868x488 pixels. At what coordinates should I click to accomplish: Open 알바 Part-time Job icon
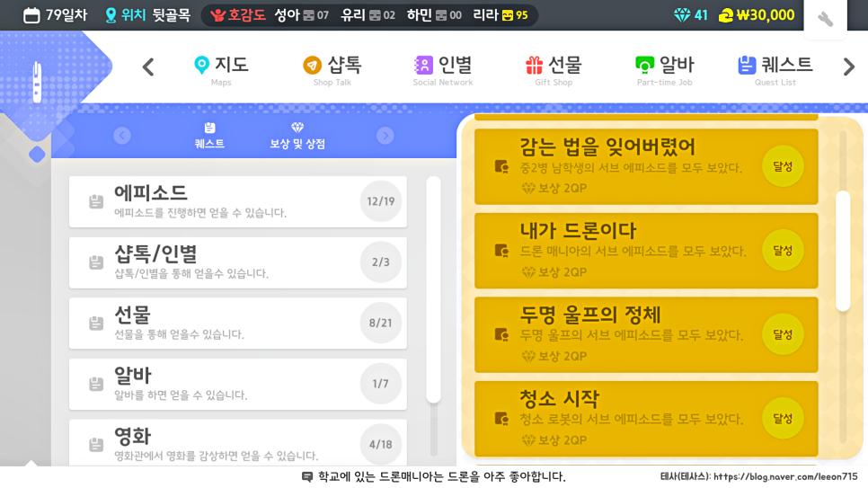pos(644,65)
